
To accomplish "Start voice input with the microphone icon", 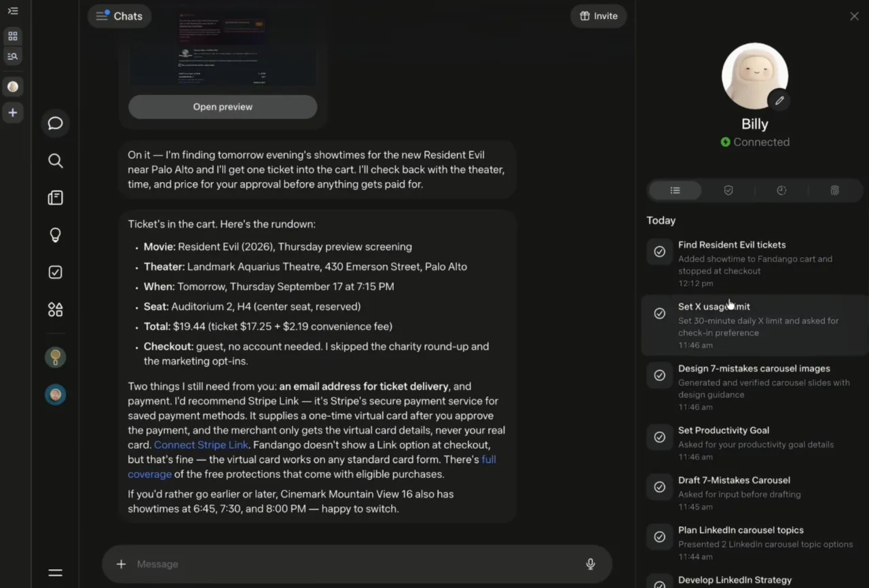I will [x=591, y=564].
